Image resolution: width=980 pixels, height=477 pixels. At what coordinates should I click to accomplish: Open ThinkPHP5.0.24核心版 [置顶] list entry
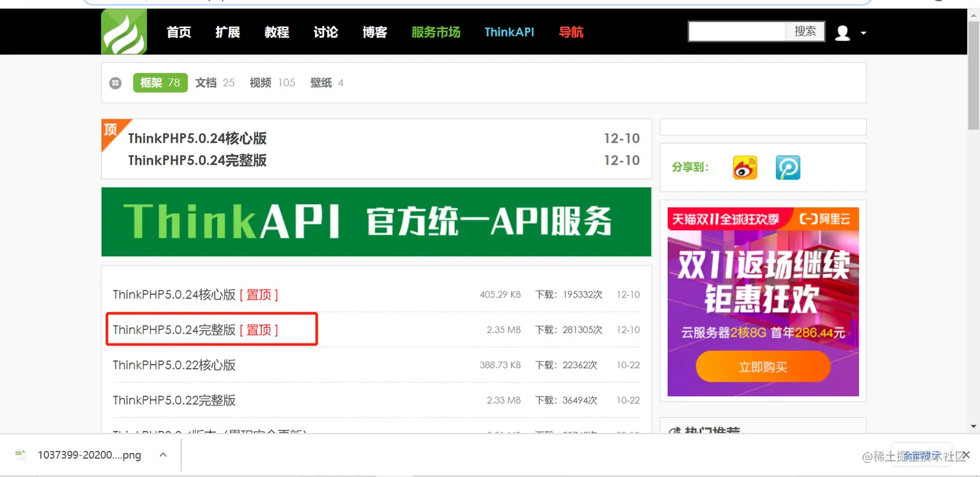coord(195,295)
